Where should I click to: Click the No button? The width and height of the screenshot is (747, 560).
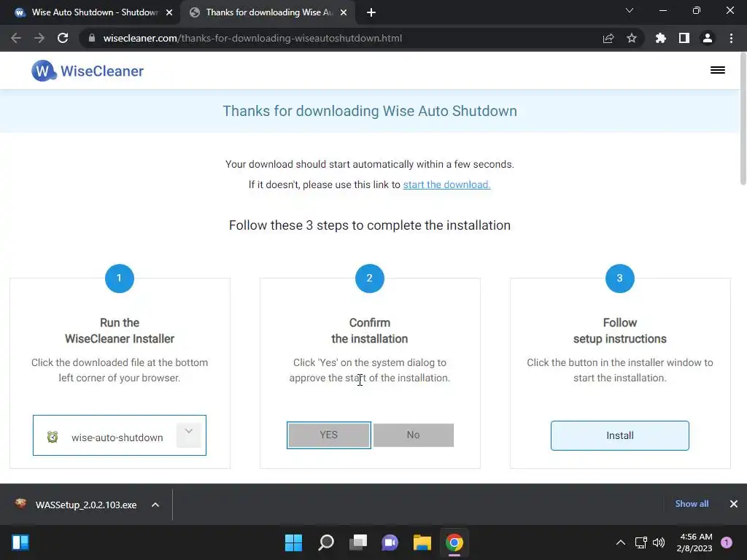(414, 435)
